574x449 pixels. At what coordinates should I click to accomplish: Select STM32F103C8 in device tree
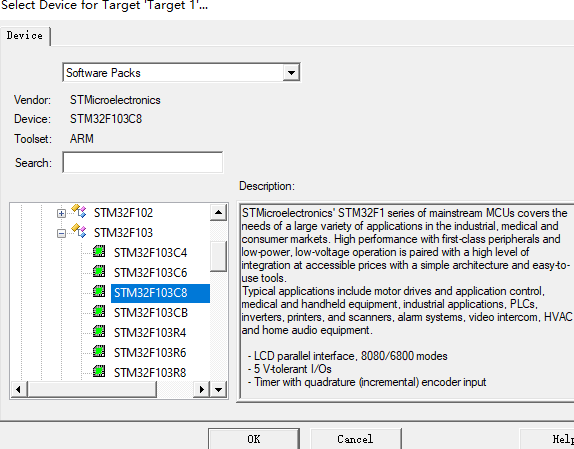tap(160, 293)
